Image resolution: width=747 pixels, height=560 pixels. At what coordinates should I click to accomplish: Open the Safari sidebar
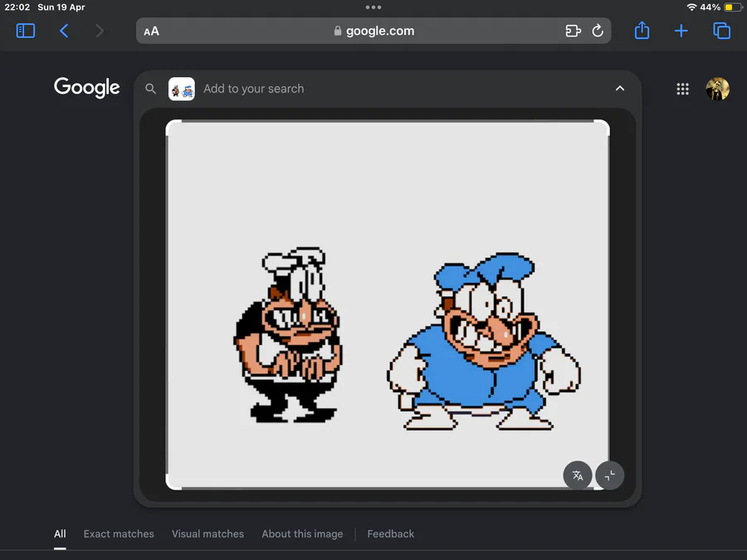(25, 31)
